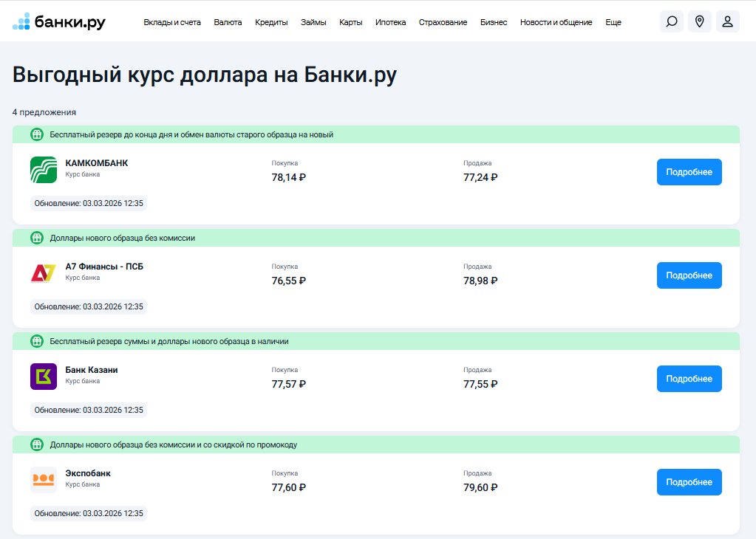This screenshot has width=756, height=539.
Task: Go to the Страхование section
Action: click(442, 22)
